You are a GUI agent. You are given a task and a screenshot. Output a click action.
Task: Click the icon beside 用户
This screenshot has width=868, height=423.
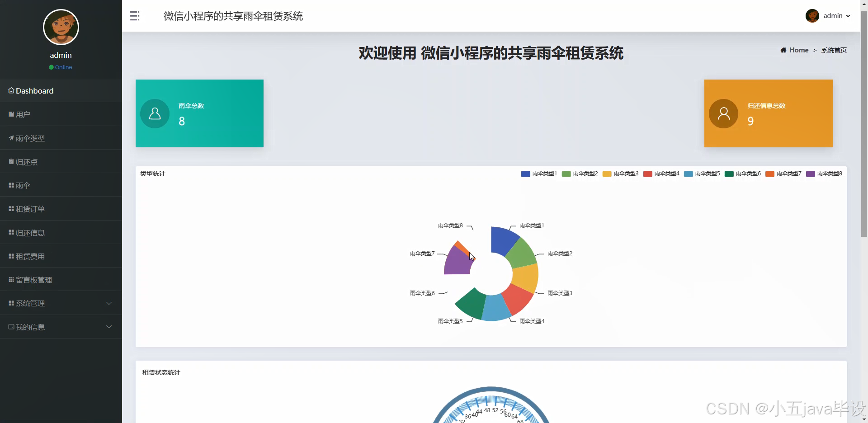pos(11,114)
